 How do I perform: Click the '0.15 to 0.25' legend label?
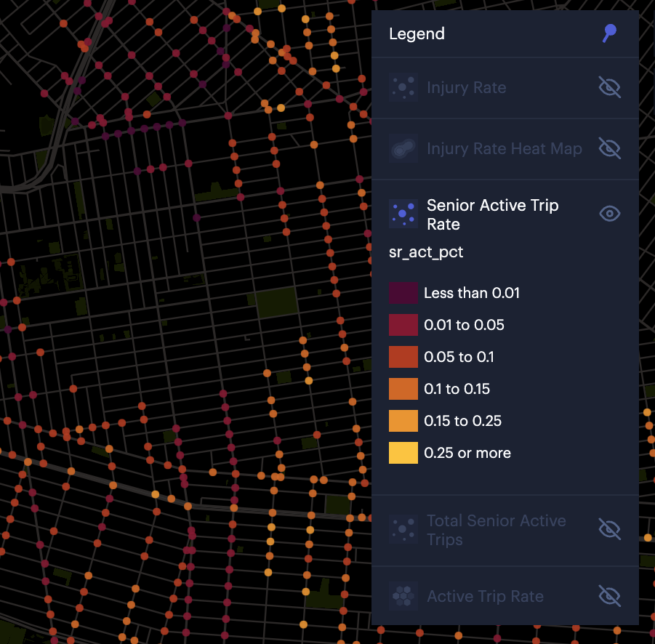click(462, 421)
